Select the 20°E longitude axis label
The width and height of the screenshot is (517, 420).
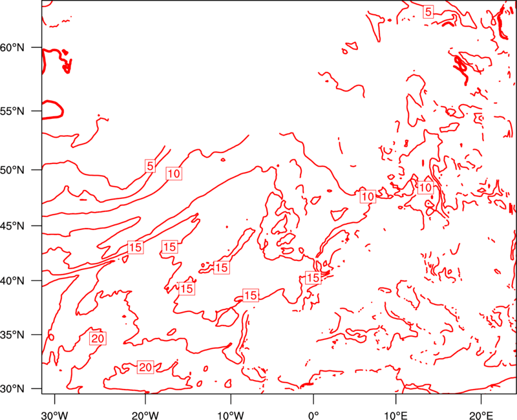point(481,415)
